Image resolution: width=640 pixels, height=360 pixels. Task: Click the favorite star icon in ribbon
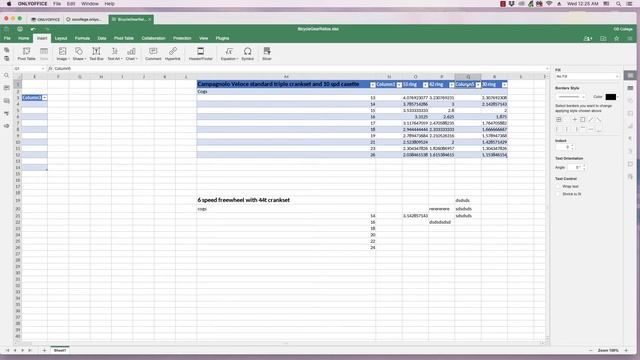pyautogui.click(x=616, y=38)
